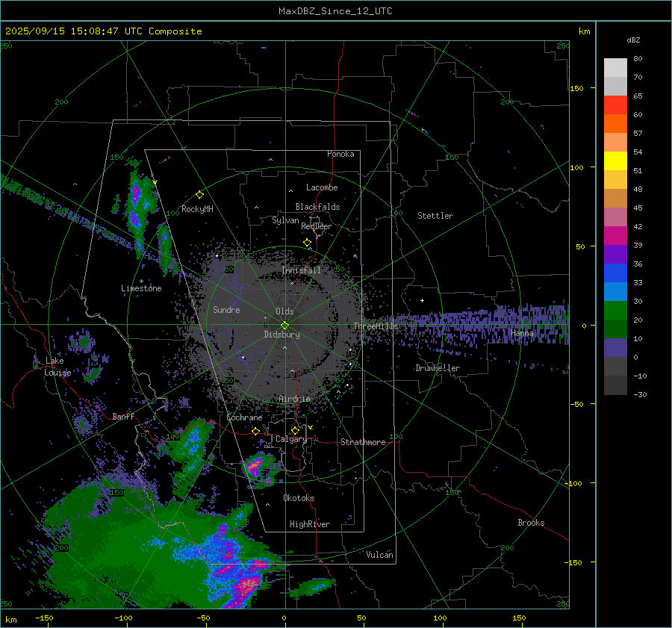This screenshot has height=628, width=672.
Task: Select the red legend swatch below 65 dBZ
Action: pos(615,105)
